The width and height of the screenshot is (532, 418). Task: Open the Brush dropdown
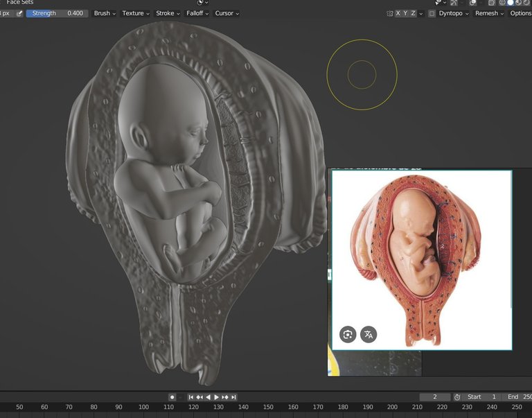click(x=105, y=13)
